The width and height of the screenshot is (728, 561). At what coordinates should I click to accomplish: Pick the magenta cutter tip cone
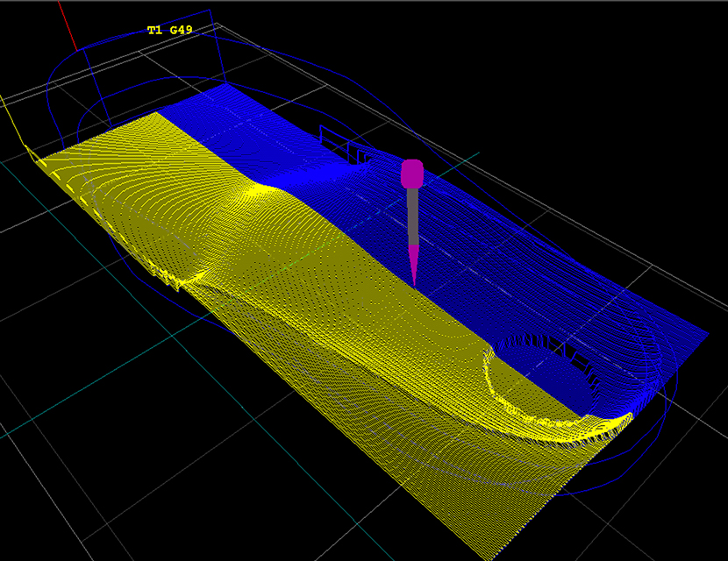pyautogui.click(x=414, y=263)
